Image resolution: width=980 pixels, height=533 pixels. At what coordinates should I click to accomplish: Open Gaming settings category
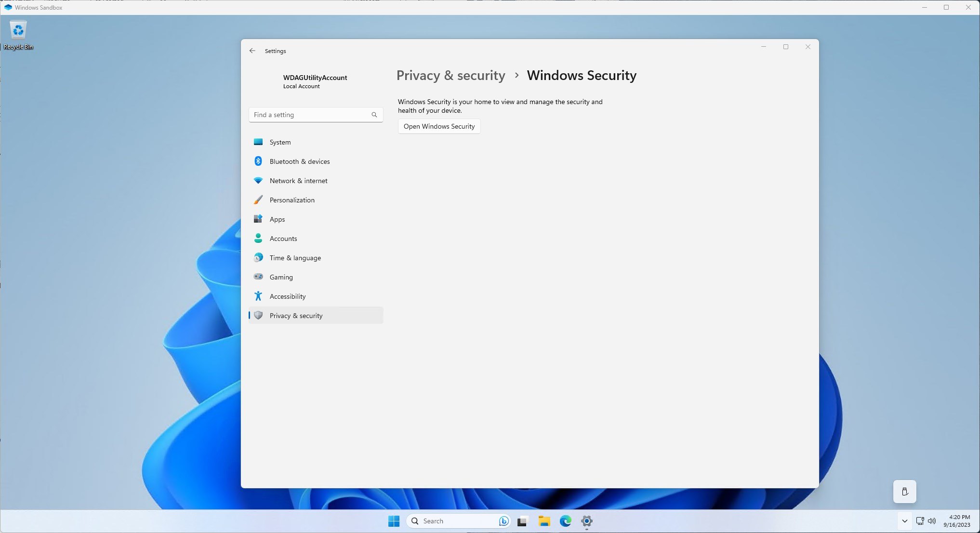tap(316, 277)
